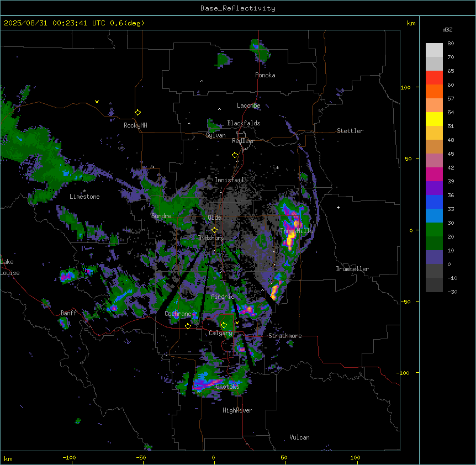The image size is (476, 465).
Task: Select the tan 45-48 dBZ legend swatch
Action: pyautogui.click(x=434, y=146)
